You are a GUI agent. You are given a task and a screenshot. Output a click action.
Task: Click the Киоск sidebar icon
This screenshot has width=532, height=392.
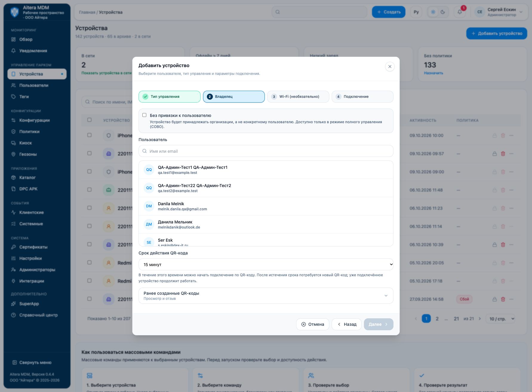tap(13, 143)
